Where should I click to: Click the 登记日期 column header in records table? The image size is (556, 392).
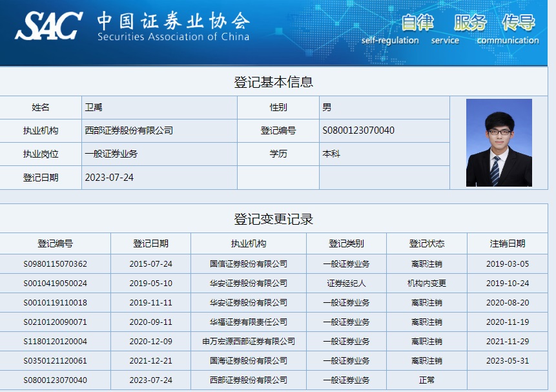tap(150, 243)
